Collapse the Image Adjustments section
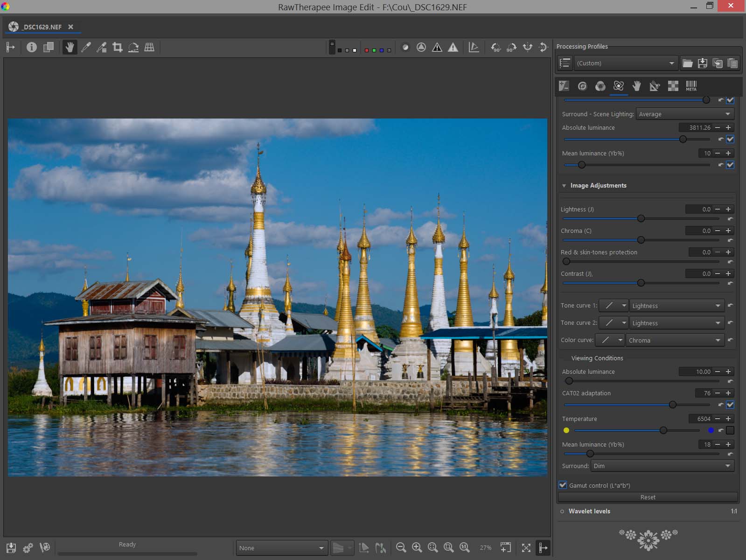The image size is (746, 560). [x=564, y=186]
